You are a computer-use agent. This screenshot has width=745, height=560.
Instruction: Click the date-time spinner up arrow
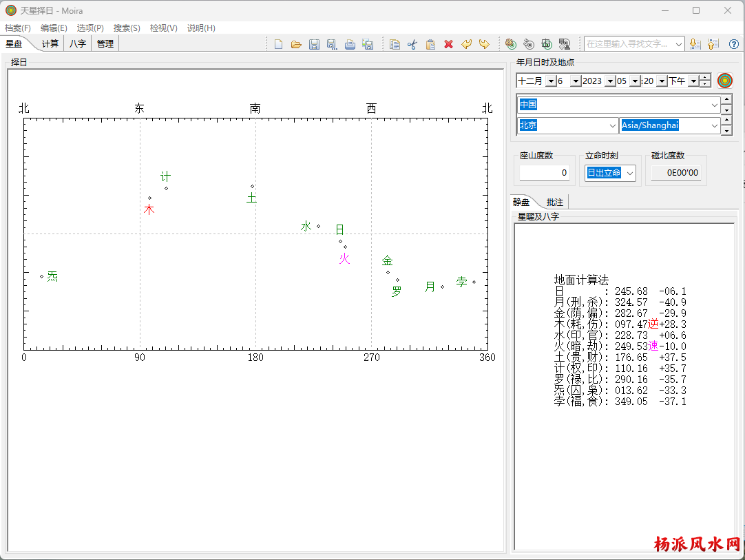click(x=705, y=78)
